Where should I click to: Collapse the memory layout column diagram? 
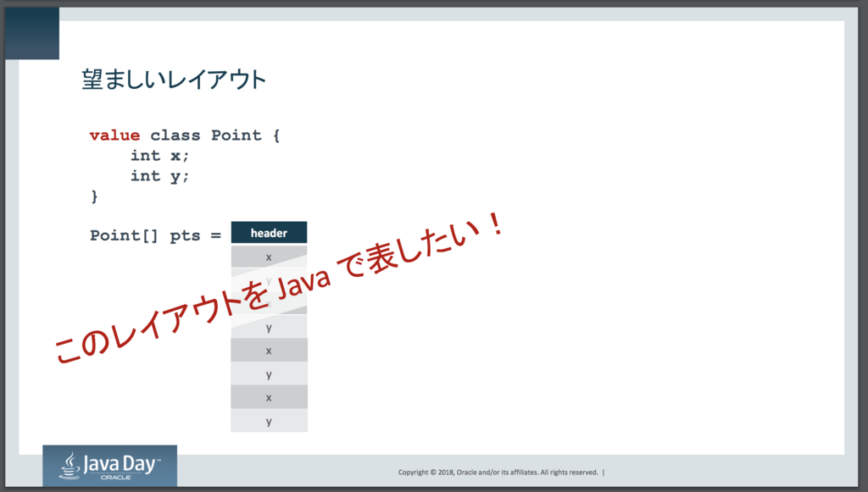pos(269,326)
